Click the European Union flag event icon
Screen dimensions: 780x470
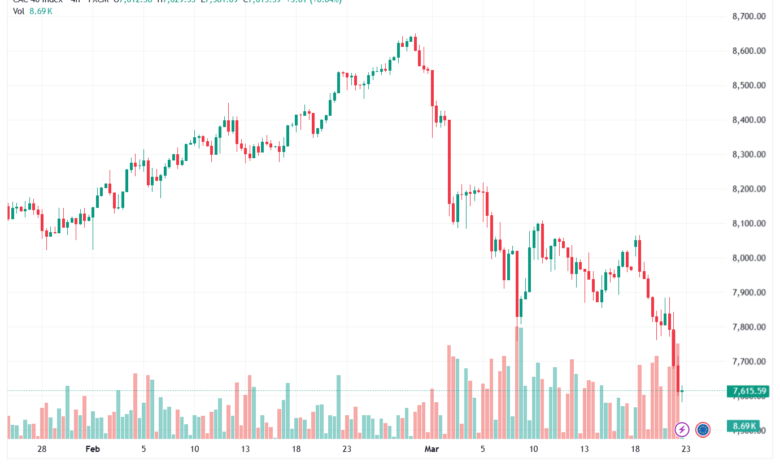click(702, 429)
